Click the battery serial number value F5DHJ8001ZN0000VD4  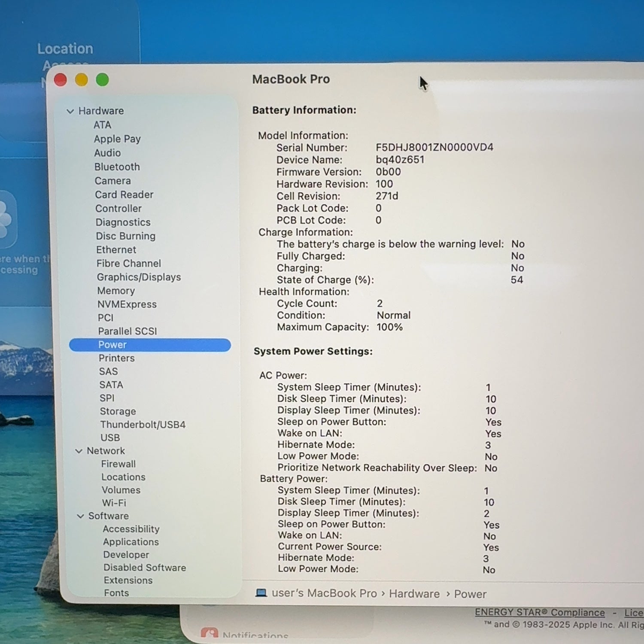[x=434, y=147]
